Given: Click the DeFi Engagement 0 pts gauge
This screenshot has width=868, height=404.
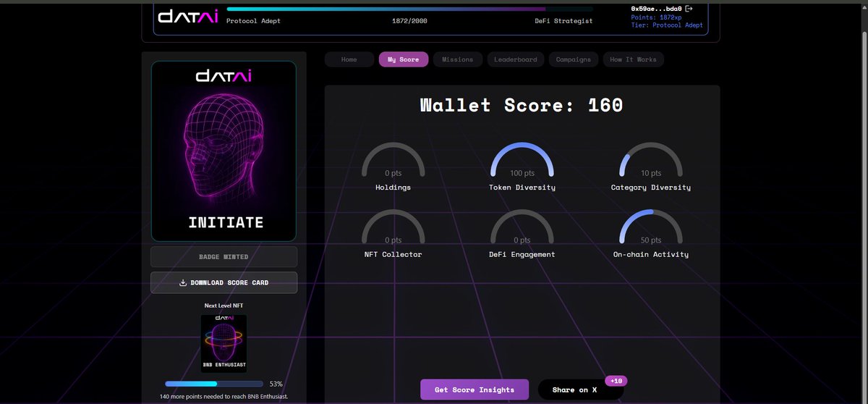Looking at the screenshot, I should coord(522,227).
